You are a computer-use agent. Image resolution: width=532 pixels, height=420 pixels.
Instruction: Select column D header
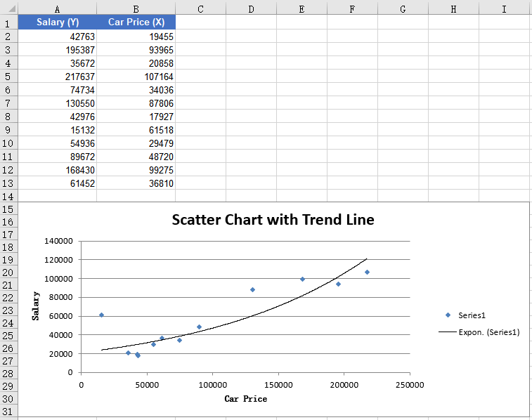251,9
